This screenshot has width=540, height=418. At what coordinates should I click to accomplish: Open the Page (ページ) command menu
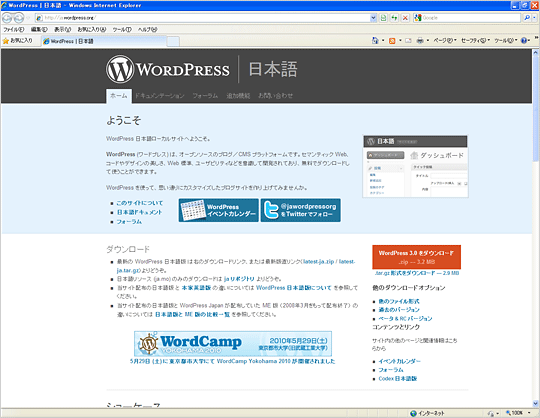coord(445,41)
